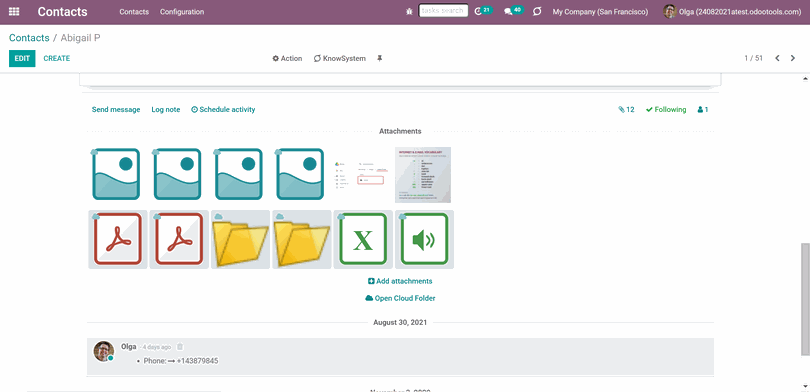Click Olga's user avatar in top bar

[x=669, y=11]
